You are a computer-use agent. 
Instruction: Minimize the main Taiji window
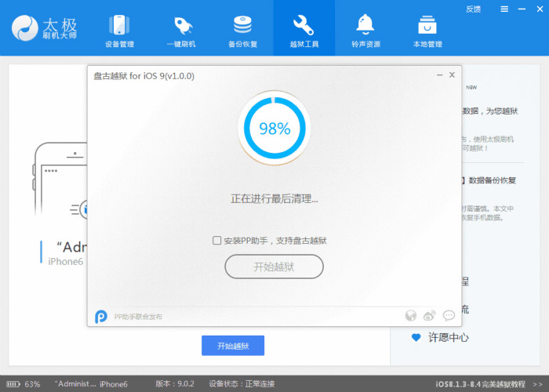click(x=522, y=9)
